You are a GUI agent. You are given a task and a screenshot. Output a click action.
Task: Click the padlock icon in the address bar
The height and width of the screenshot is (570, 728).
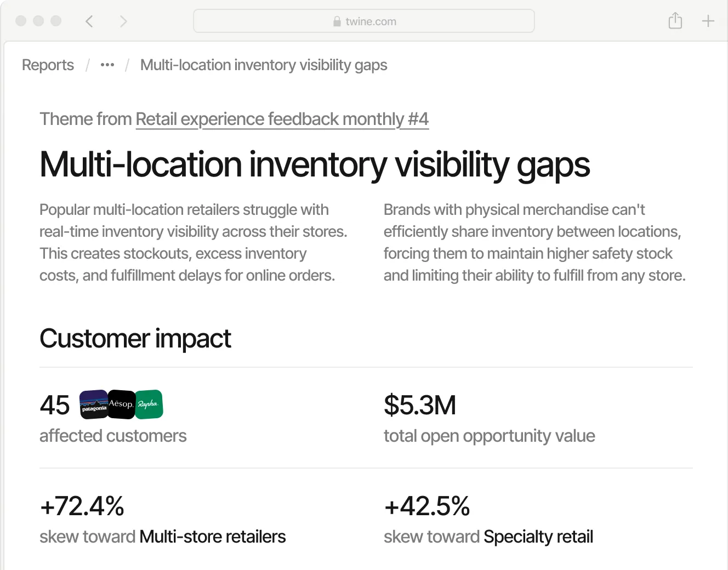click(x=337, y=21)
